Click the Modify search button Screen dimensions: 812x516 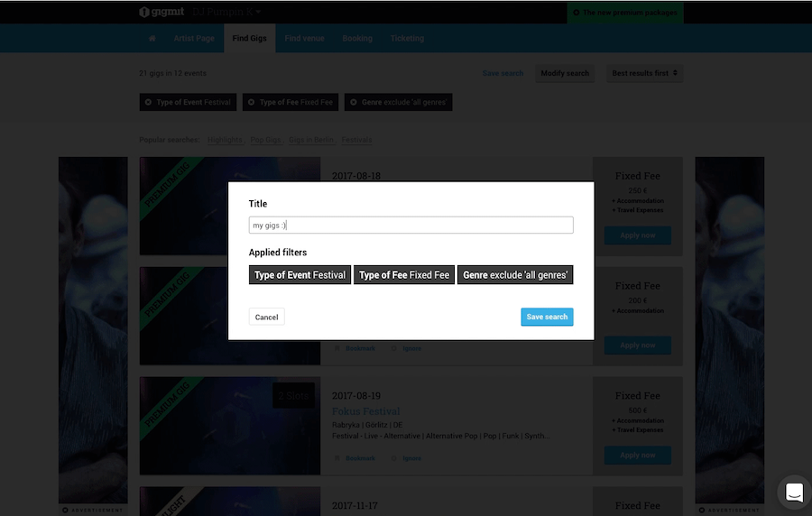pyautogui.click(x=565, y=73)
